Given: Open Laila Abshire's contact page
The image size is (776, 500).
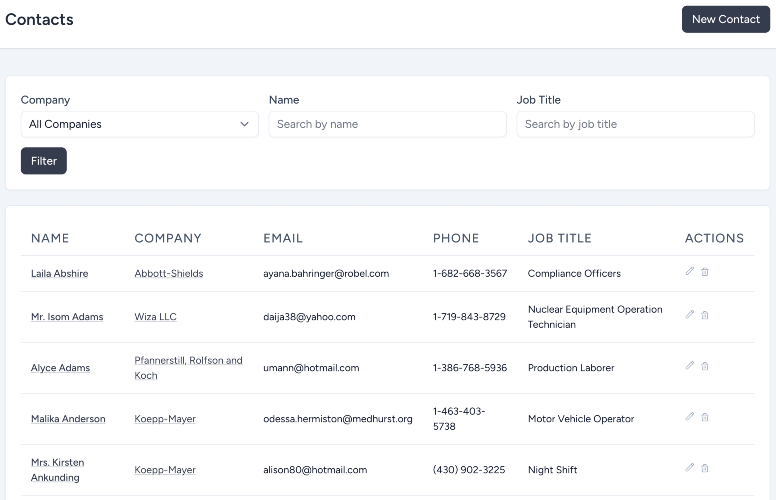Looking at the screenshot, I should pyautogui.click(x=59, y=273).
